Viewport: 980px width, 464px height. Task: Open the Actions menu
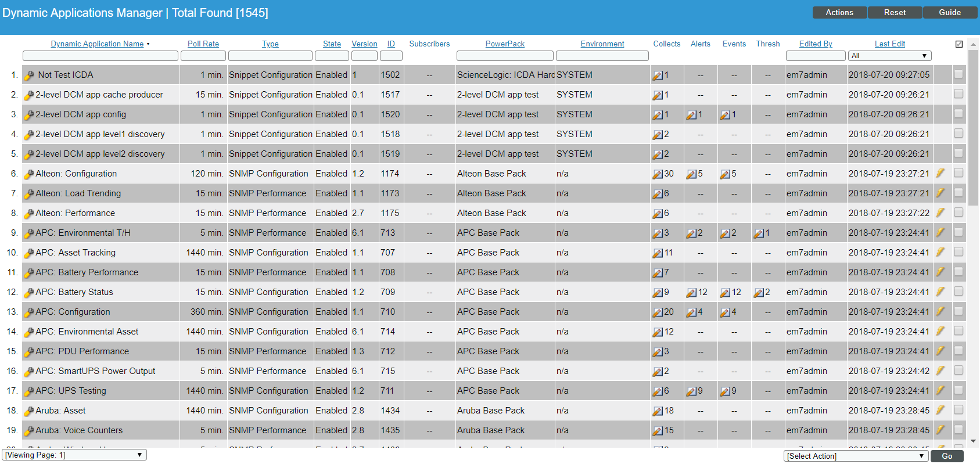click(x=839, y=13)
